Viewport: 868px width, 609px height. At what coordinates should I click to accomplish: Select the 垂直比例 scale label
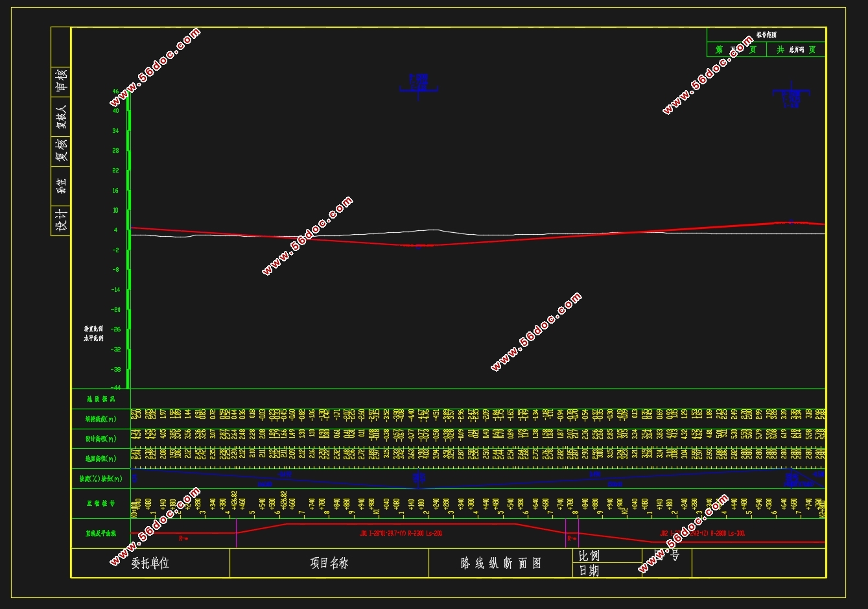(x=93, y=329)
